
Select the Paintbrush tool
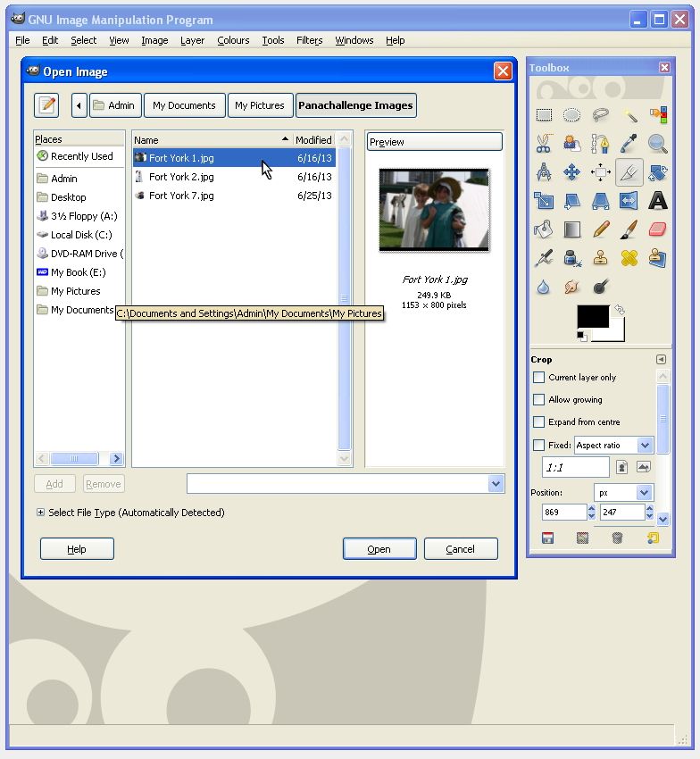629,229
